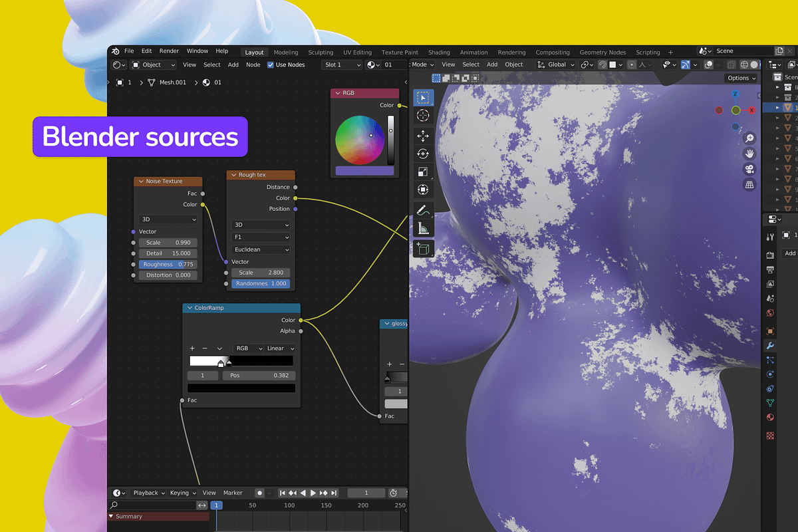This screenshot has width=798, height=532.
Task: Click the viewport zoom magnifier icon
Action: 749,138
